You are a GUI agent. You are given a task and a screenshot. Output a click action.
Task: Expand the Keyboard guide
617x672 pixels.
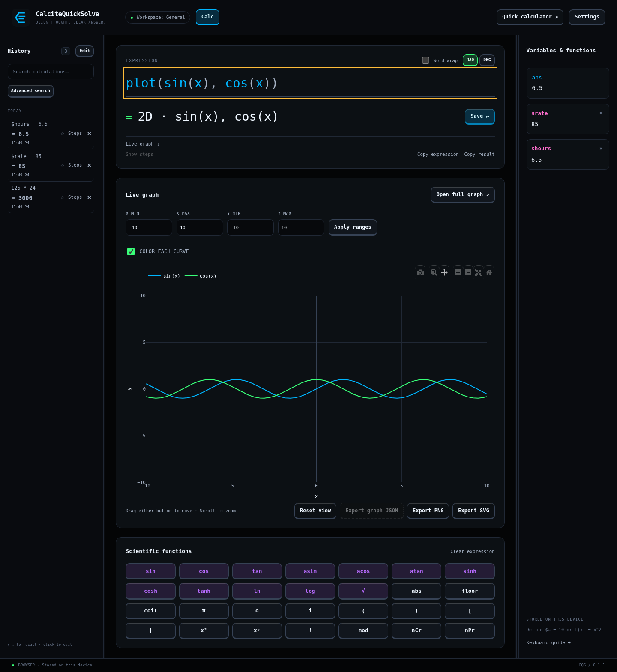tap(548, 642)
